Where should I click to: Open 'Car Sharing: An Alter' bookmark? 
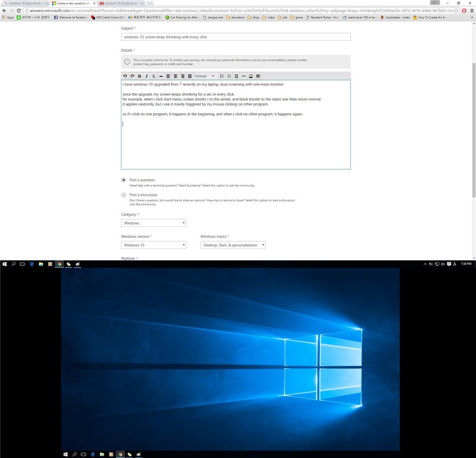pos(182,18)
